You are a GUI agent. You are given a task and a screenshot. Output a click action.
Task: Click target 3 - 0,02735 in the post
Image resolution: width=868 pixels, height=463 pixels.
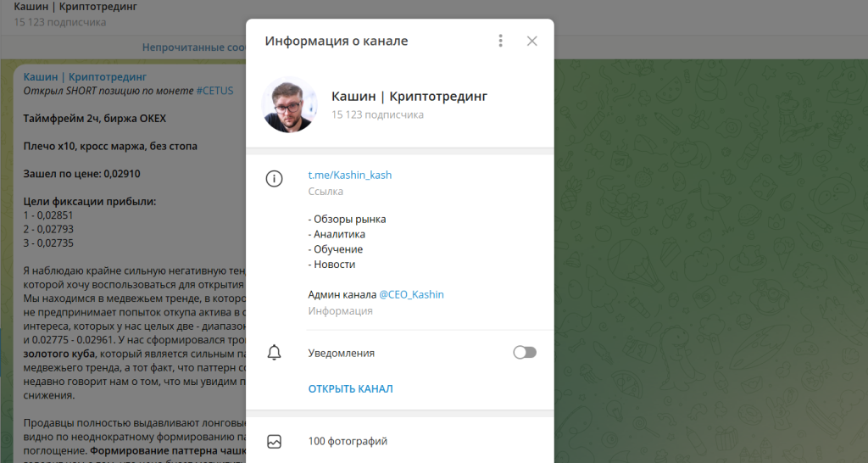tap(48, 243)
